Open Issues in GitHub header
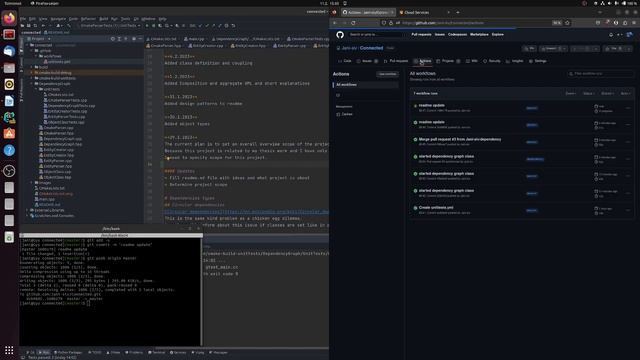 click(x=440, y=35)
